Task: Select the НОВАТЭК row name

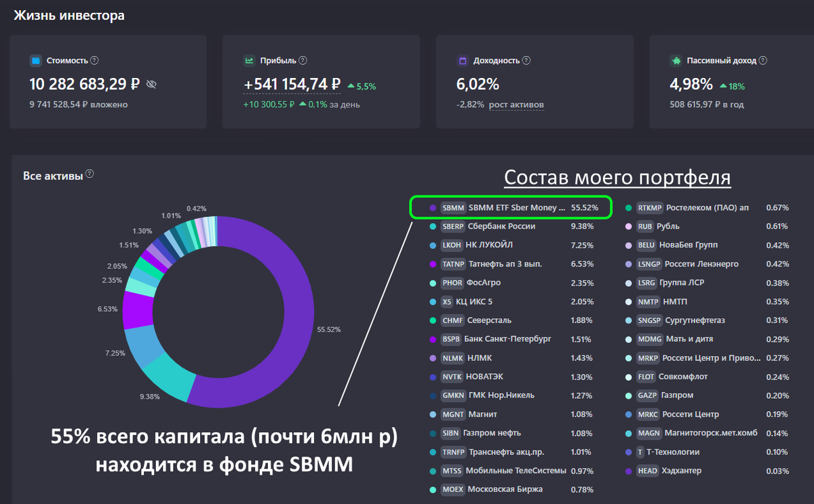Action: click(484, 376)
